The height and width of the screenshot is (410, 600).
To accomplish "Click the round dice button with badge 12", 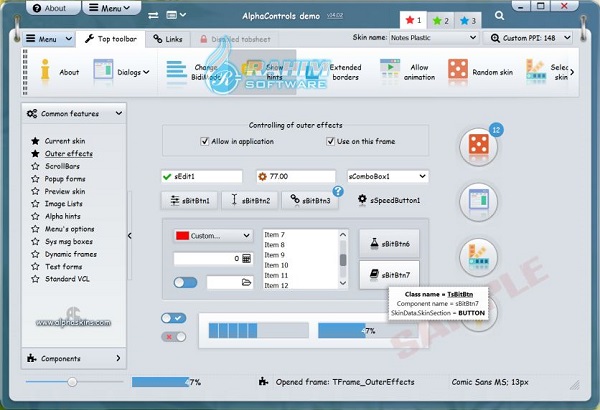I will [x=479, y=147].
